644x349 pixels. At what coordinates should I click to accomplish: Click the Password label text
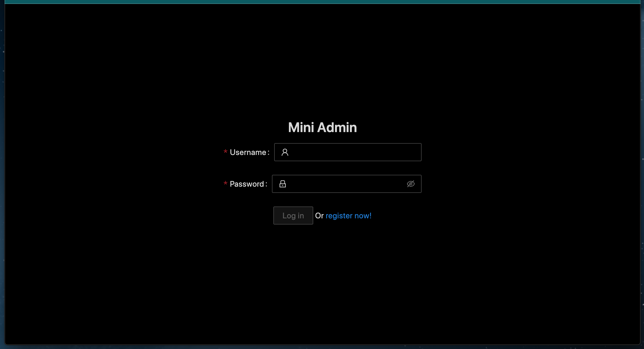pyautogui.click(x=247, y=184)
